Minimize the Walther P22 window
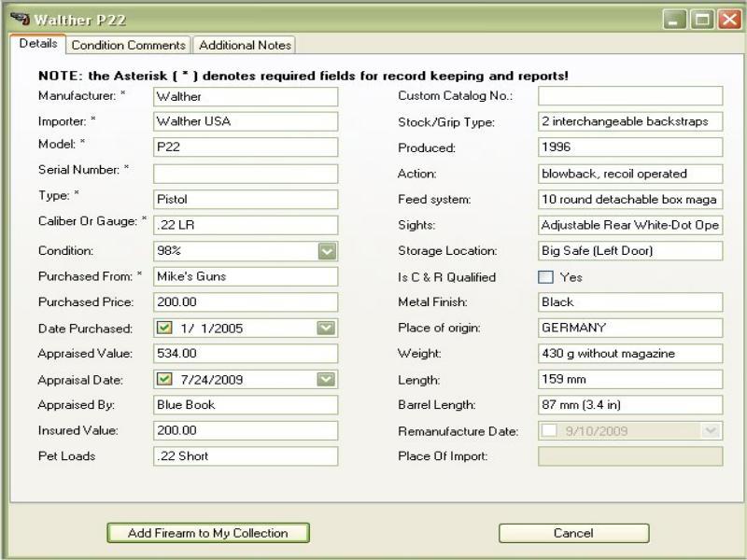747x560 pixels. coord(673,20)
